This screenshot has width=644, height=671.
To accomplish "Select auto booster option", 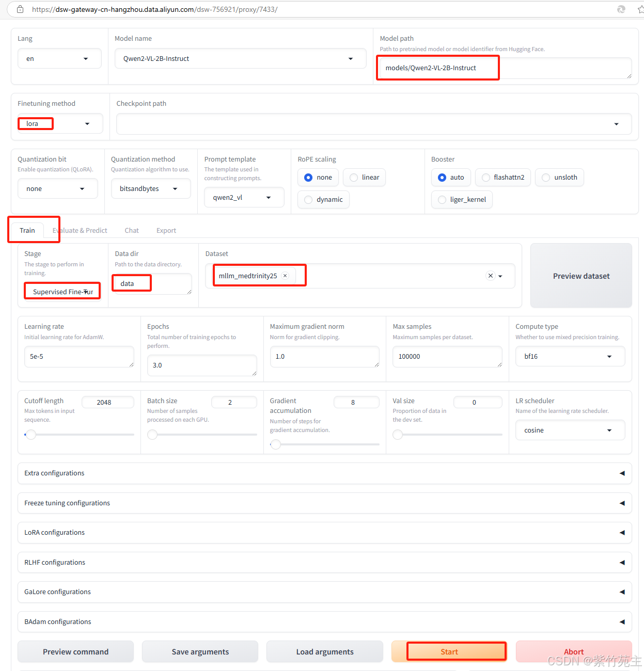I will click(451, 178).
